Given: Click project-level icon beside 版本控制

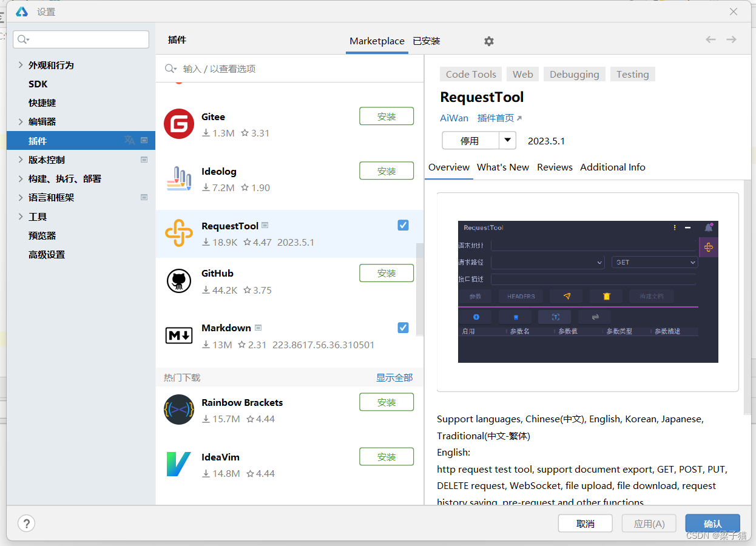Looking at the screenshot, I should click(x=144, y=160).
